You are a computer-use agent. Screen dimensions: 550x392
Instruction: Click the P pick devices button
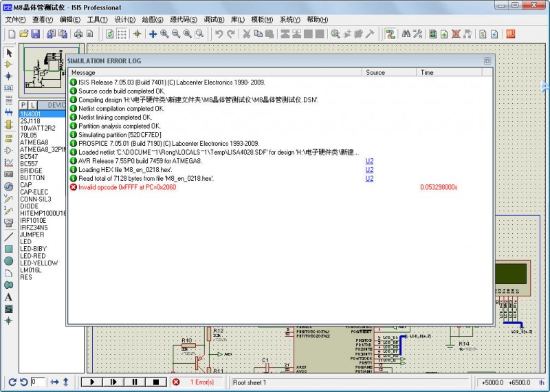[x=24, y=105]
